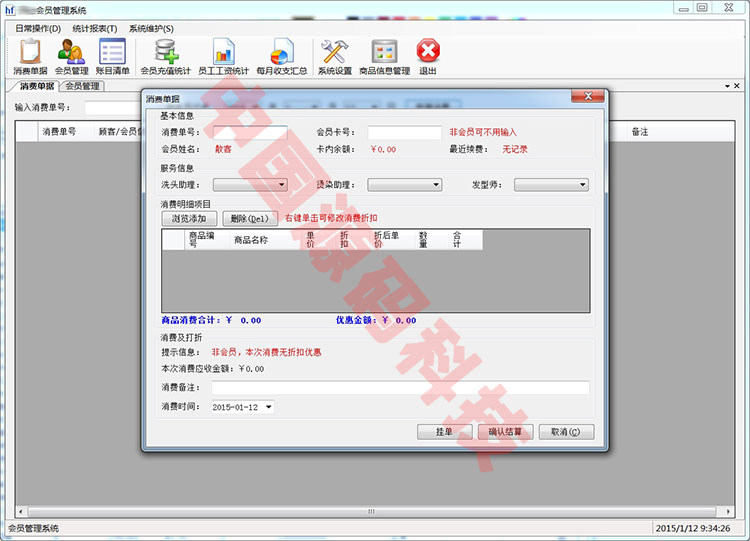Open the 员工工资统计 toolbar icon

(x=223, y=57)
